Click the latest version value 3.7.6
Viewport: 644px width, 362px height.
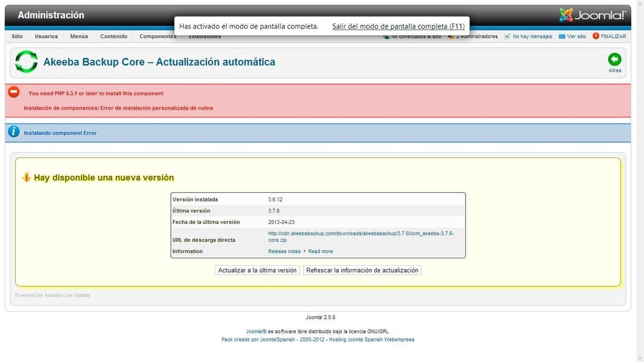click(274, 211)
